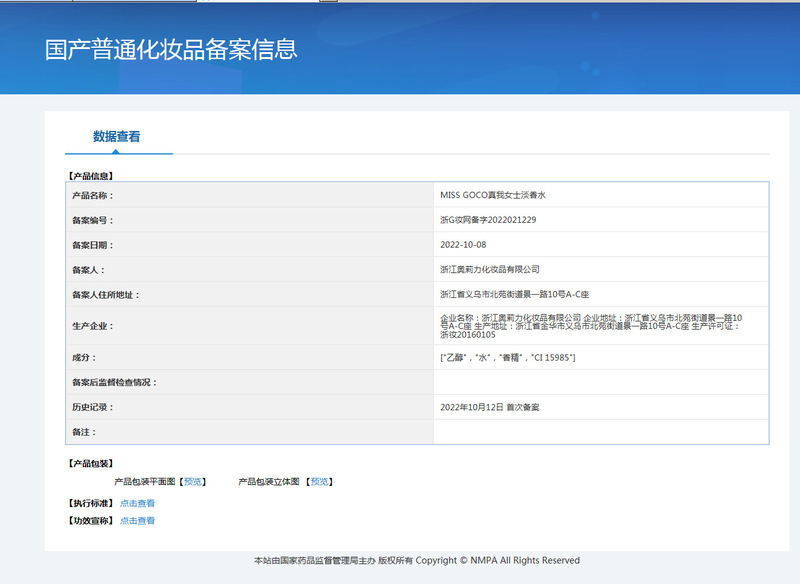
Task: Select the 生产企业 details text
Action: (x=591, y=326)
